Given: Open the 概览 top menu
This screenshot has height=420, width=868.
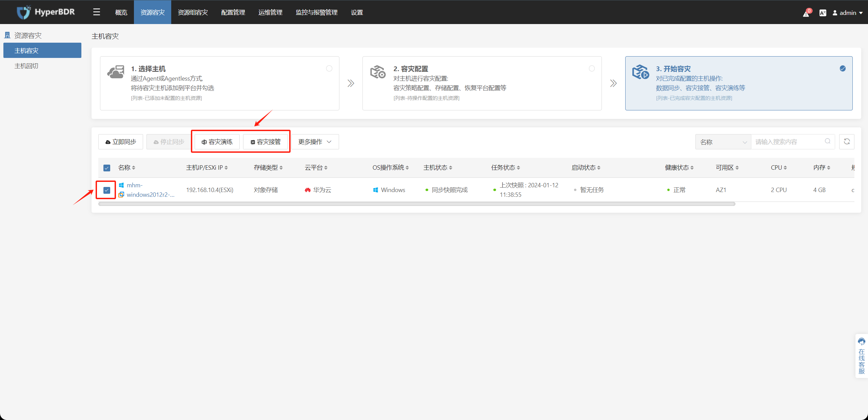Looking at the screenshot, I should tap(121, 12).
